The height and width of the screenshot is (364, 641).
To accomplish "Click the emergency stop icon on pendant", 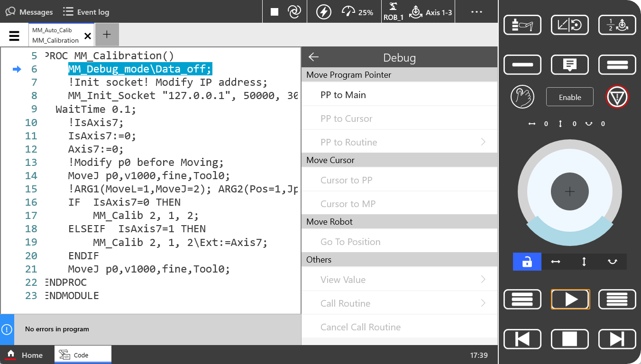I will (x=617, y=97).
